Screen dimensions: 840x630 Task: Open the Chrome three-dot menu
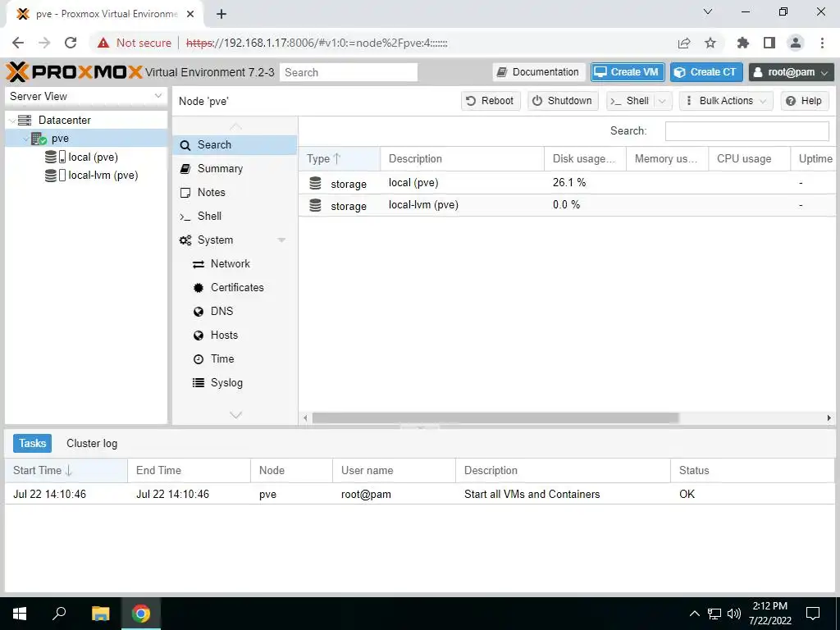pyautogui.click(x=822, y=43)
